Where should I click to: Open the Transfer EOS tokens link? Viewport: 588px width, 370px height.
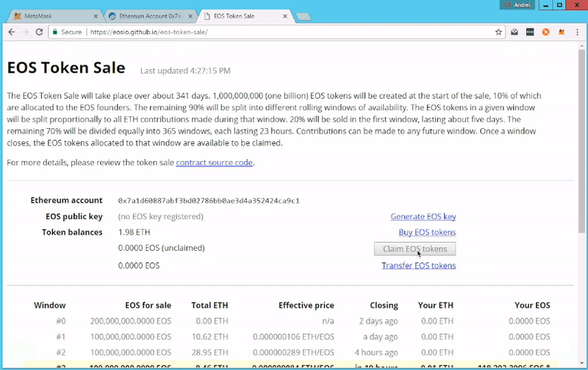(x=418, y=266)
